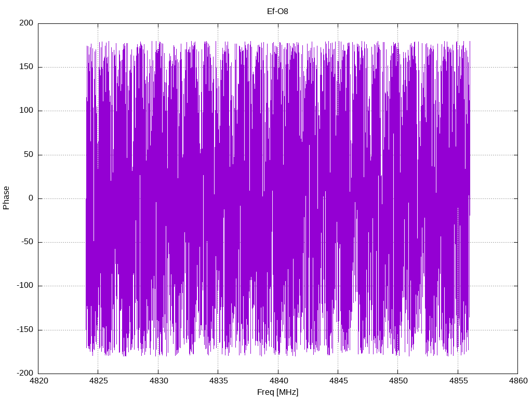
Task: Select the -150 y-axis tick label
Action: pos(25,330)
